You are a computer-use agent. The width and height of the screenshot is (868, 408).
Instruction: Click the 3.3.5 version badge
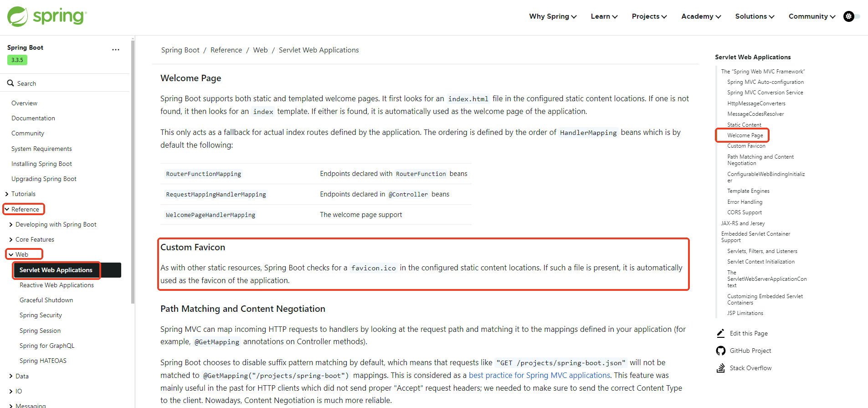coord(17,60)
